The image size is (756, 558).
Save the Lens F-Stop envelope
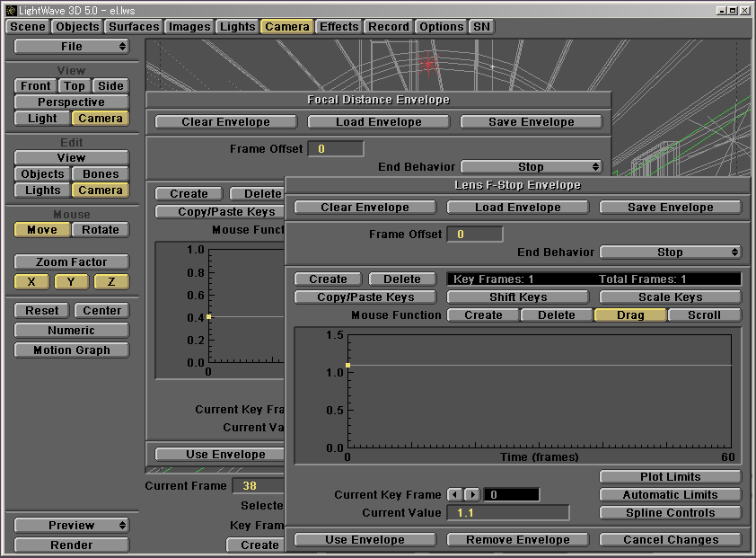tap(670, 207)
